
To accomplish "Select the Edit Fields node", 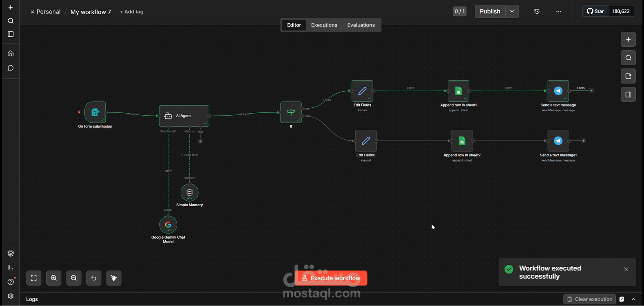I will 362,91.
